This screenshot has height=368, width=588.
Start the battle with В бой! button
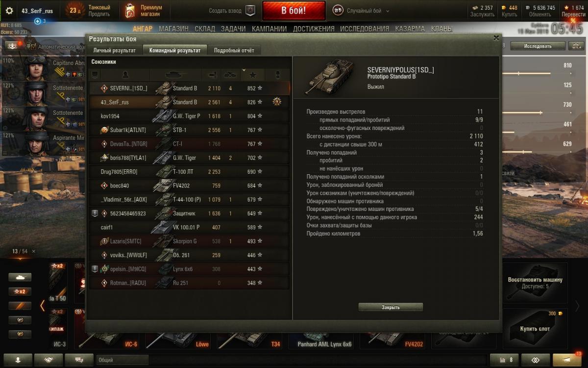click(294, 11)
